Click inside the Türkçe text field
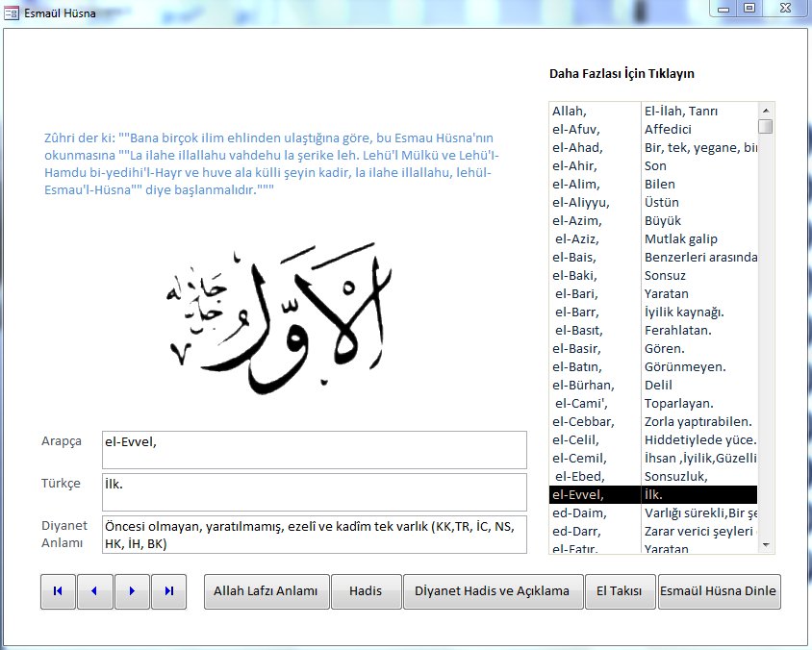 314,491
